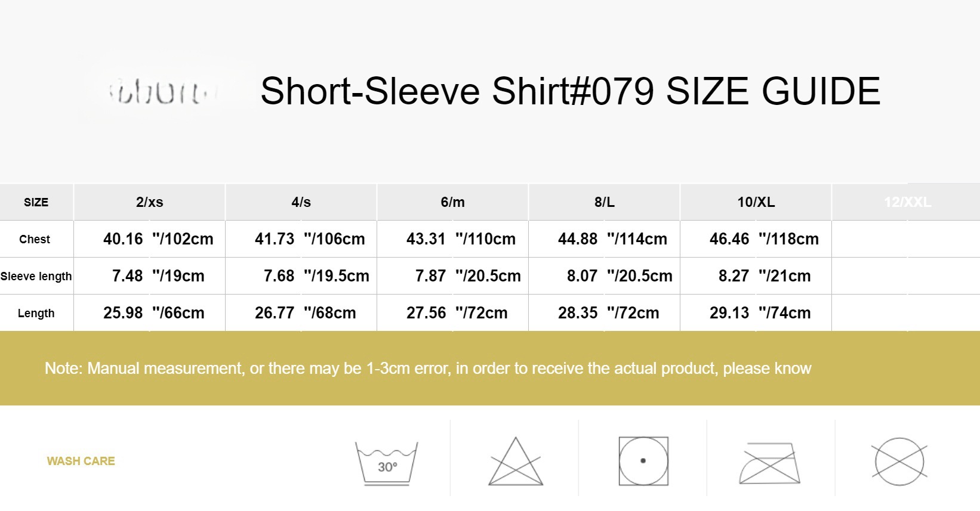Click the 25.98"/66cm length measurement cell
The image size is (980, 511).
(x=153, y=313)
